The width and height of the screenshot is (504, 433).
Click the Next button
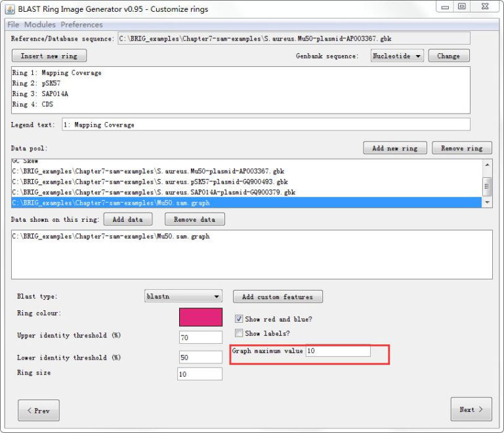click(471, 409)
